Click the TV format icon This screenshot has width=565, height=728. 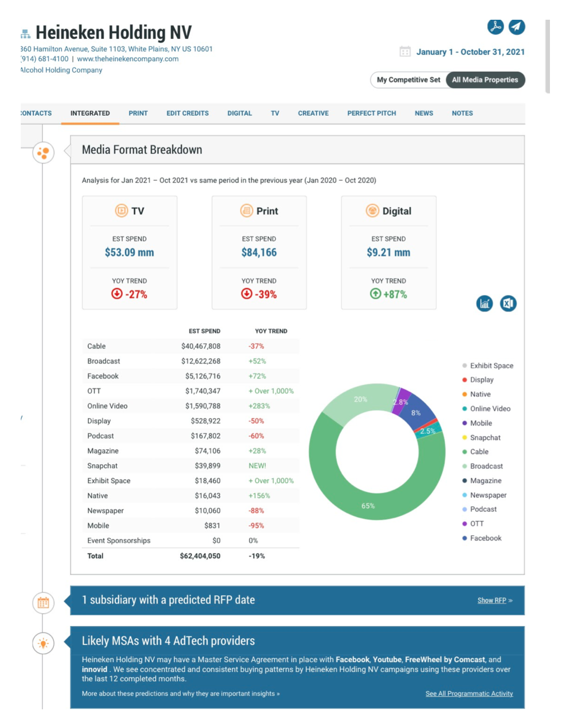coord(121,210)
